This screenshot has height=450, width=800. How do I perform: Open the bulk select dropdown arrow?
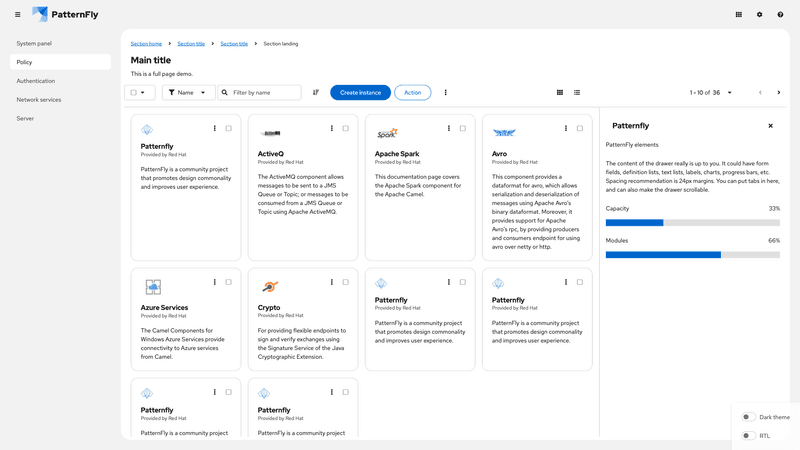pos(143,92)
